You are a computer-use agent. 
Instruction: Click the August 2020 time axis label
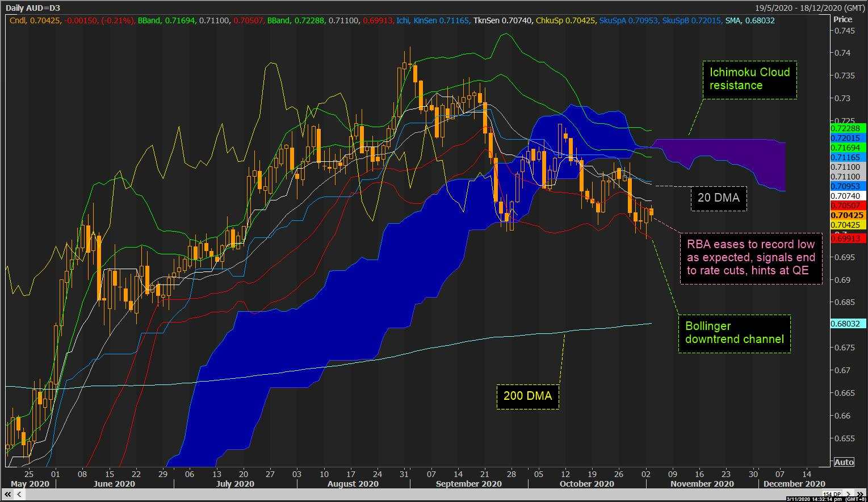tap(353, 484)
